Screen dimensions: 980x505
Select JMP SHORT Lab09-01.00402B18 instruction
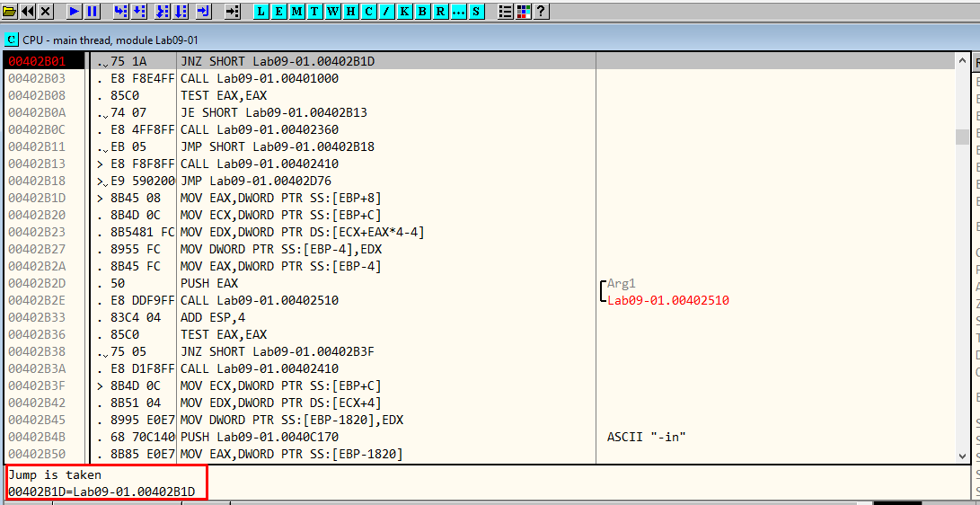coord(277,146)
